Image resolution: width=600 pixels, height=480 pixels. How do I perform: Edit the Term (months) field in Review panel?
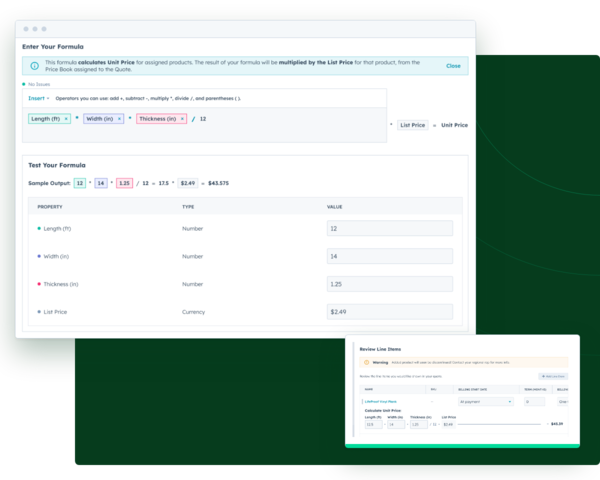(x=534, y=402)
